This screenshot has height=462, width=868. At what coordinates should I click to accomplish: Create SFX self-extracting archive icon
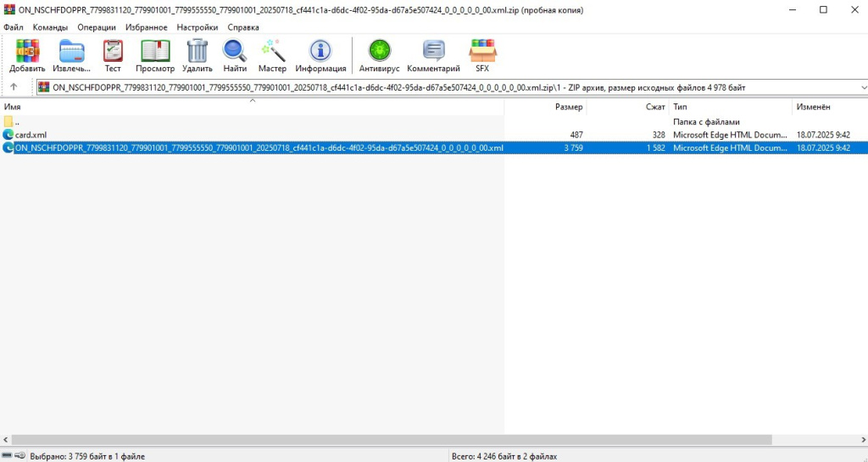pos(482,56)
